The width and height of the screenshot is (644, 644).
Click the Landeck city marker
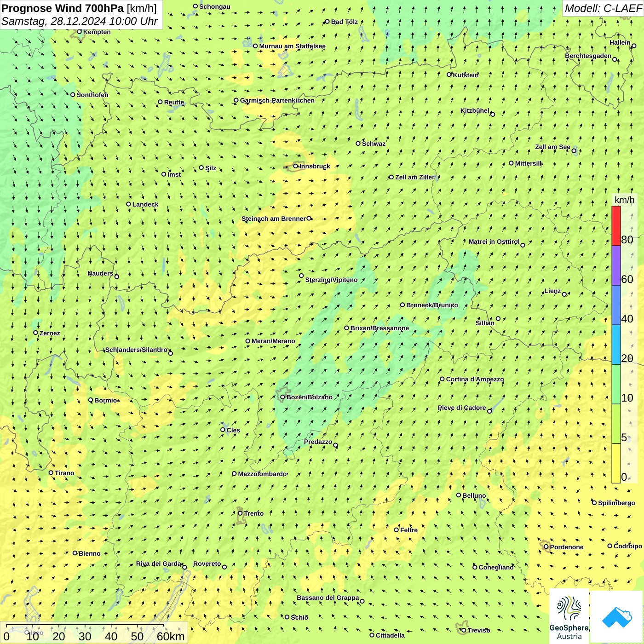click(x=129, y=204)
